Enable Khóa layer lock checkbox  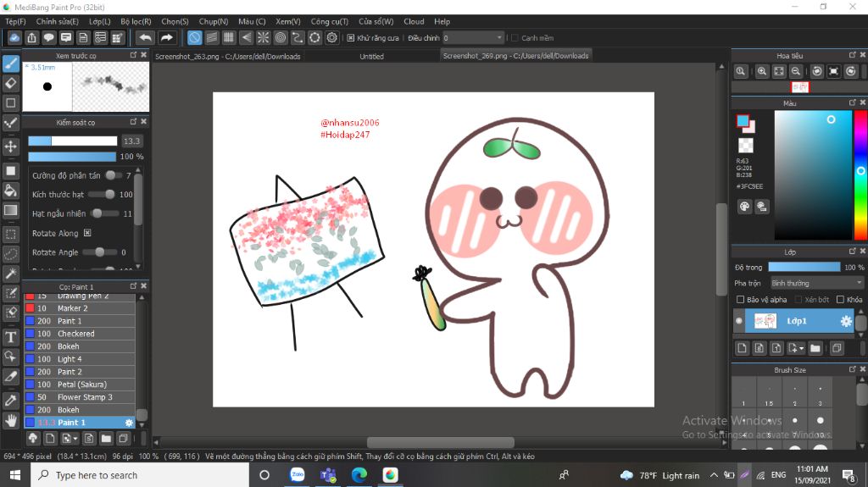tap(840, 299)
